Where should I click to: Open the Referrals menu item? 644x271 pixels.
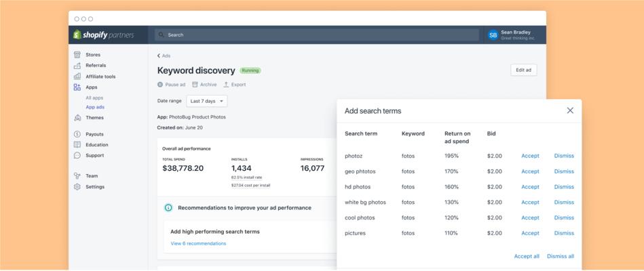[96, 65]
